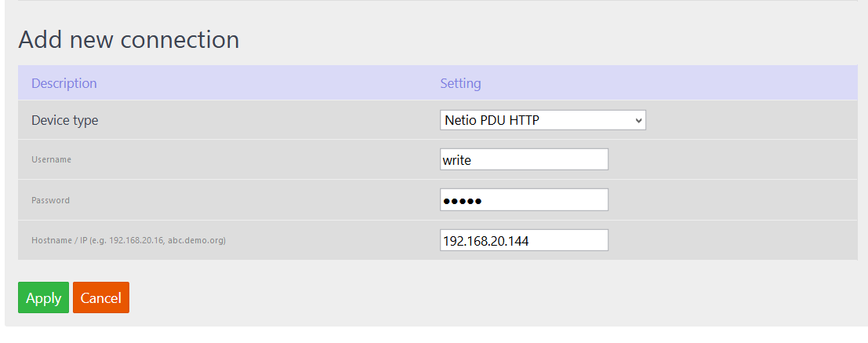Select Netio PDU HTTP text in combo box
The height and width of the screenshot is (343, 868).
coord(492,119)
